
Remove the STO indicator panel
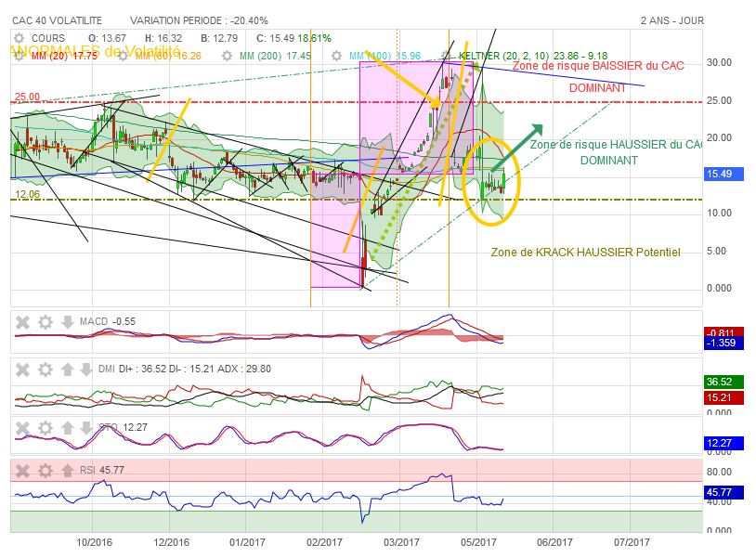[22, 428]
